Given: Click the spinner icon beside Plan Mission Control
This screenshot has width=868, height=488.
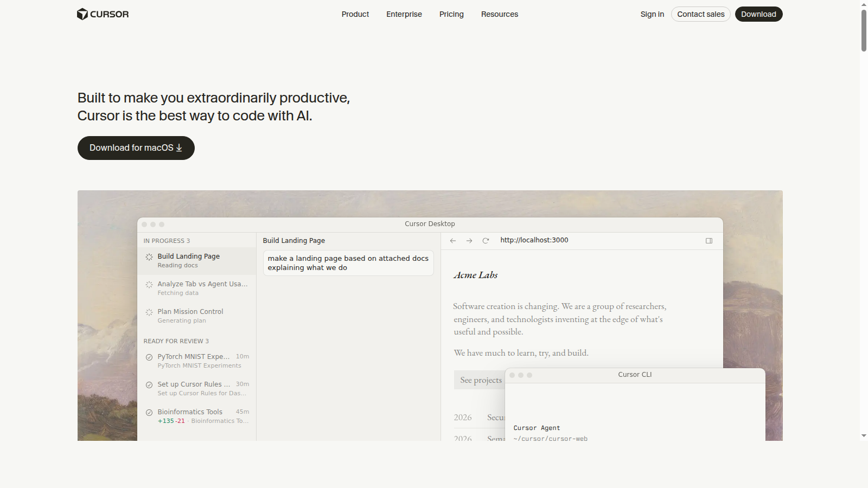Looking at the screenshot, I should click(x=149, y=312).
